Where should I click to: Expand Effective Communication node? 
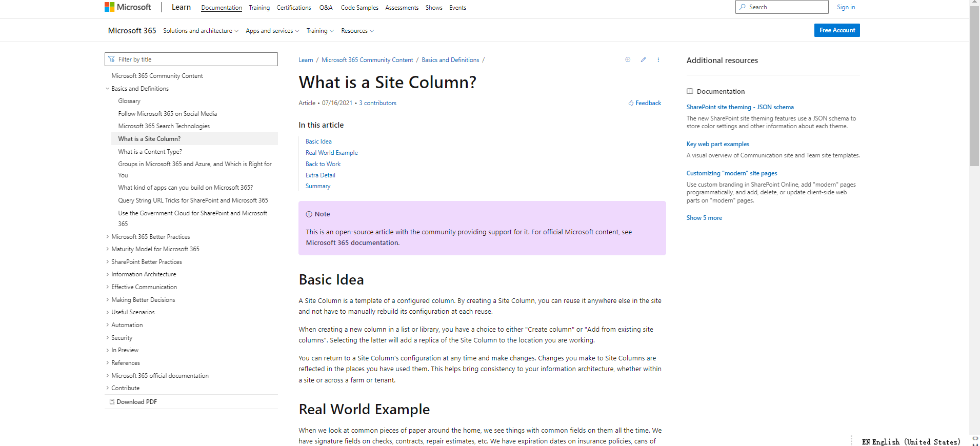click(107, 287)
